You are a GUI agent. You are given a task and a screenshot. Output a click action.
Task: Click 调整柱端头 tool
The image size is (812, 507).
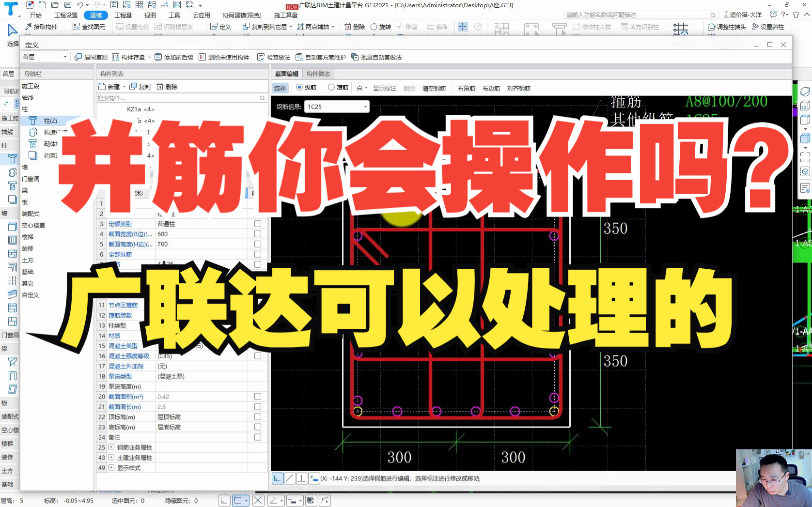coord(727,27)
